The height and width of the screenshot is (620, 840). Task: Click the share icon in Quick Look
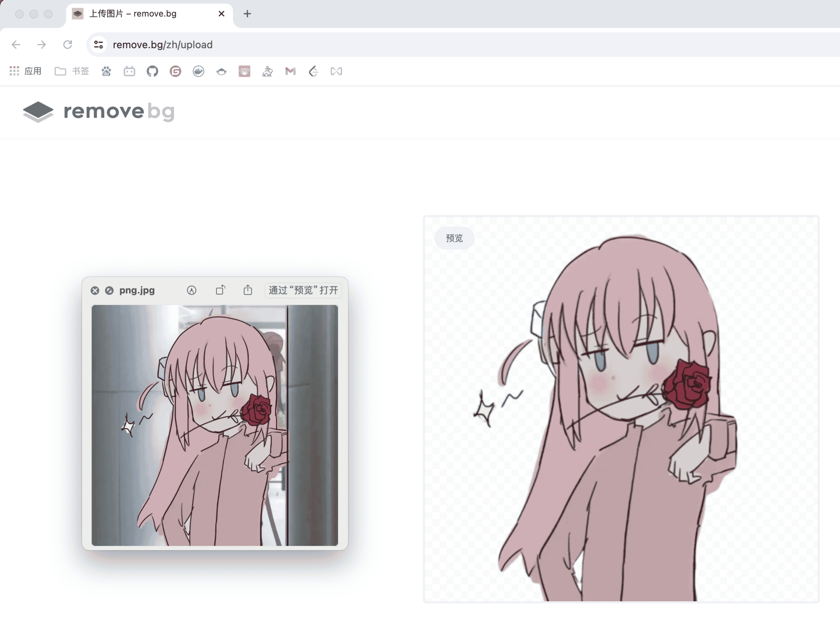(x=248, y=290)
